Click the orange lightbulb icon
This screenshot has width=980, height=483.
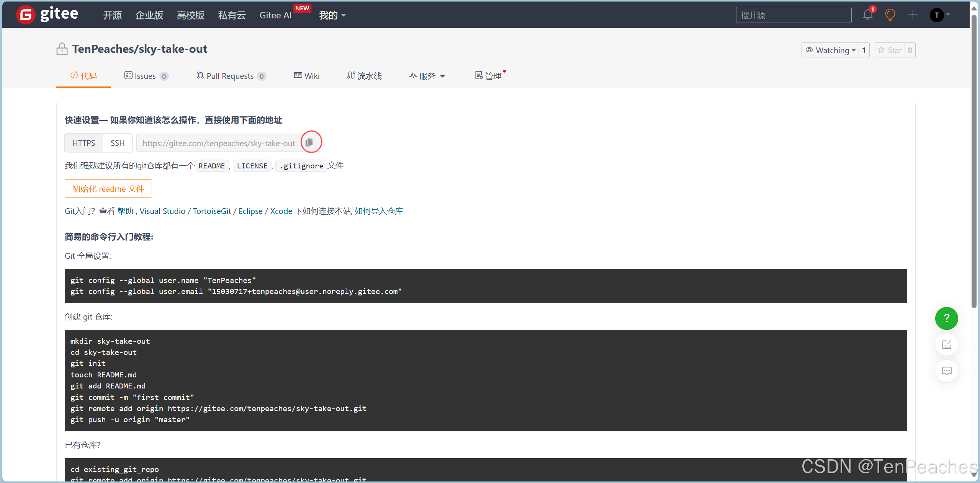pos(890,15)
